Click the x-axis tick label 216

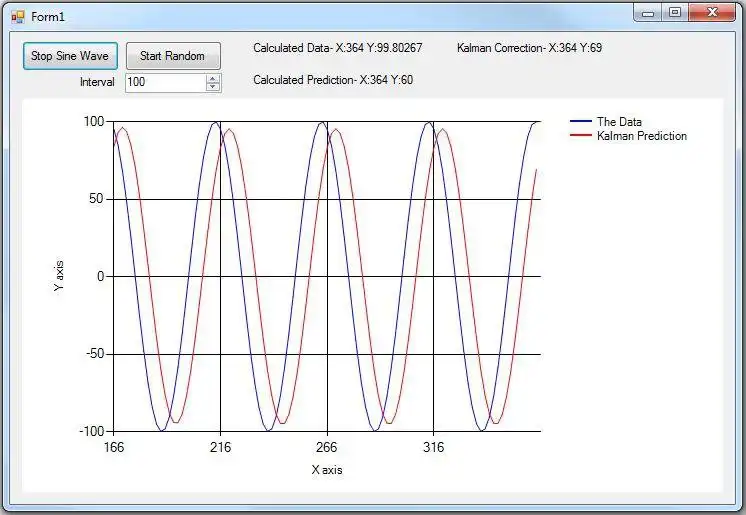click(220, 447)
